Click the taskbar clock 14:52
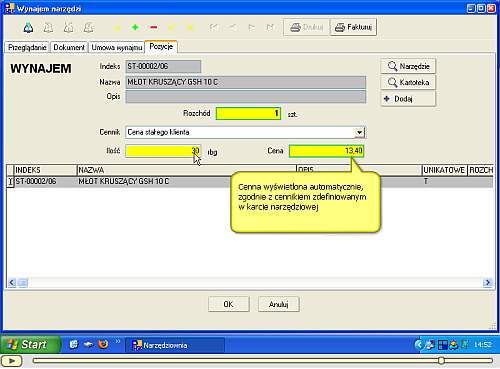The height and width of the screenshot is (369, 500). coord(483,344)
